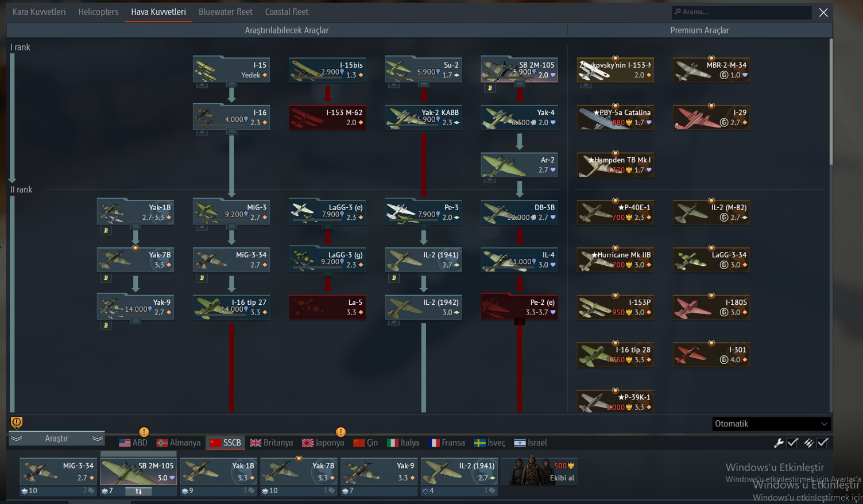Click crew badge under Yak-7B tree card

(106, 278)
